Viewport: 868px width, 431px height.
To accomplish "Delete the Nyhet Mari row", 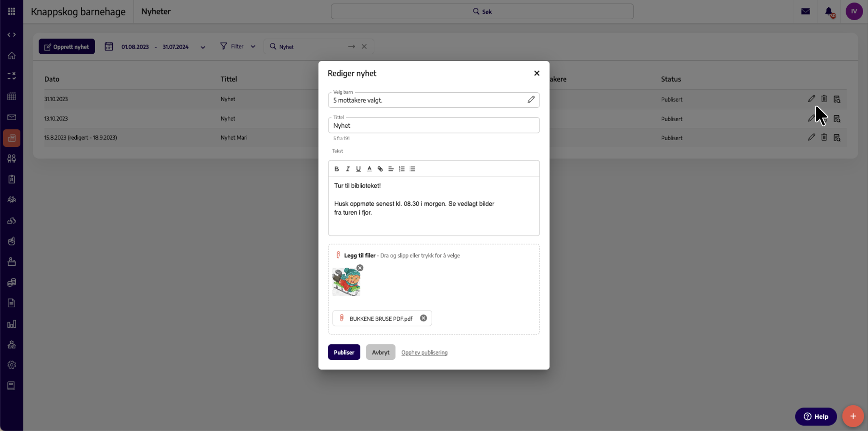I will pyautogui.click(x=824, y=137).
